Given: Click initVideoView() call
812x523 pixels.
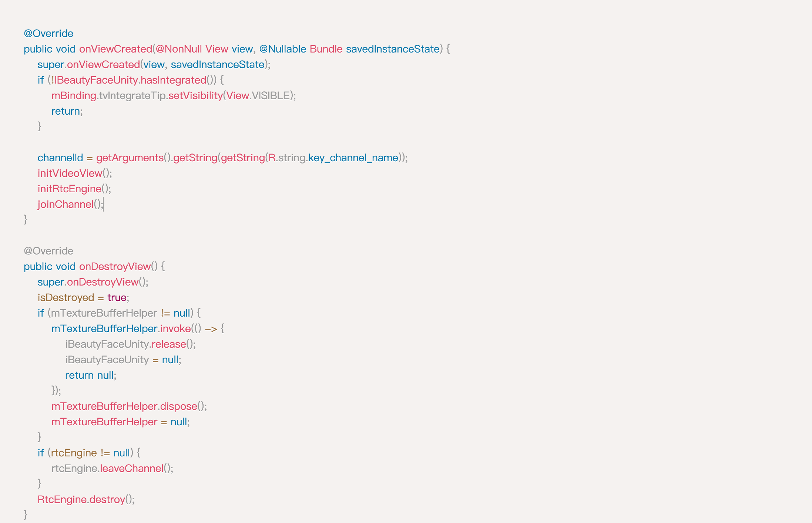Looking at the screenshot, I should (75, 173).
